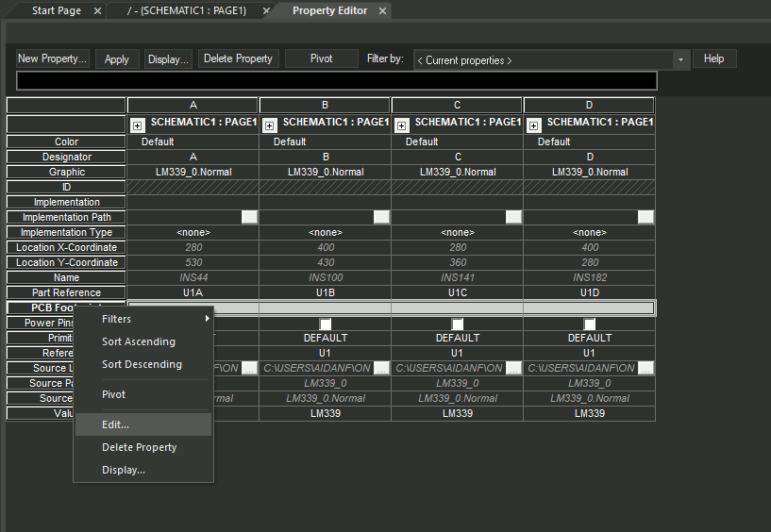Screen dimensions: 771x532
Task: Select column header C
Action: (458, 106)
